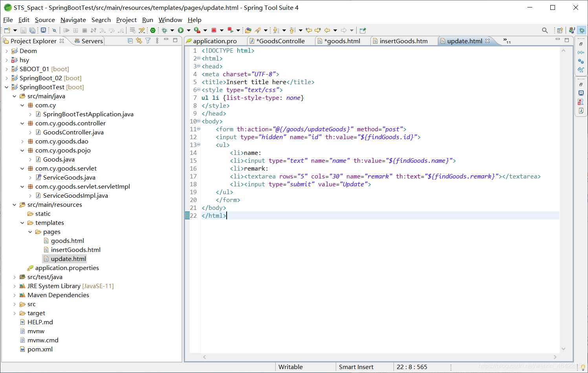Image resolution: width=588 pixels, height=373 pixels.
Task: Open the Navigate menu
Action: tap(73, 20)
